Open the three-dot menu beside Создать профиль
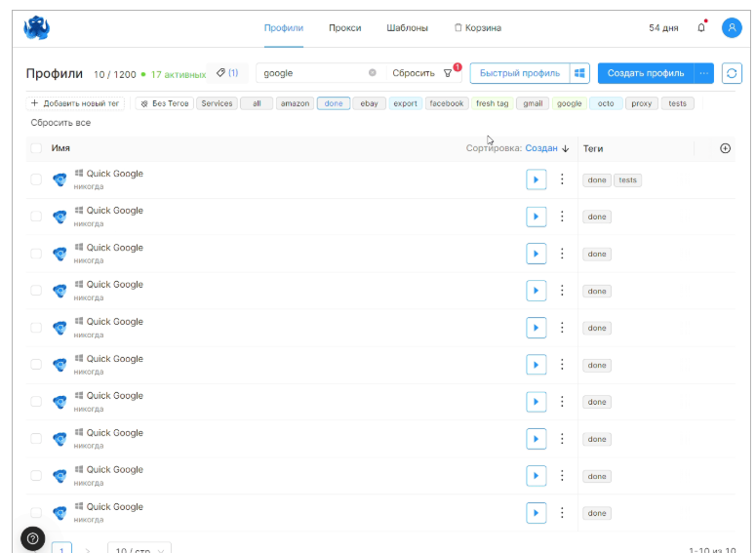Image resolution: width=756 pixels, height=553 pixels. tap(704, 73)
